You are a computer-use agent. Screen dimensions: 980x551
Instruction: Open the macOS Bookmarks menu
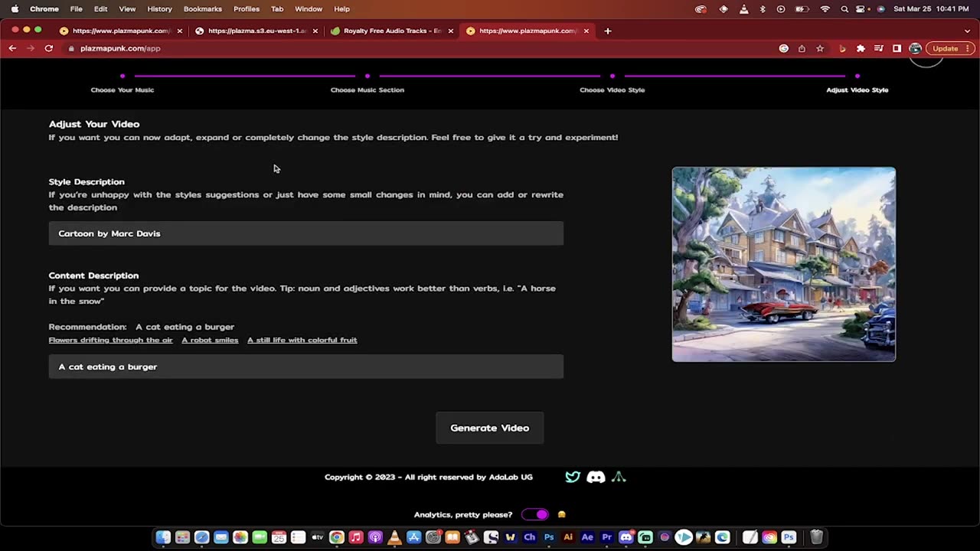pyautogui.click(x=202, y=8)
